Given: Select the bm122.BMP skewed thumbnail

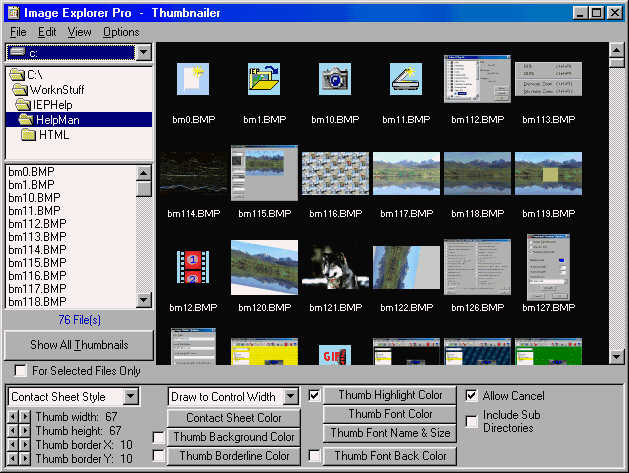Looking at the screenshot, I should (406, 267).
